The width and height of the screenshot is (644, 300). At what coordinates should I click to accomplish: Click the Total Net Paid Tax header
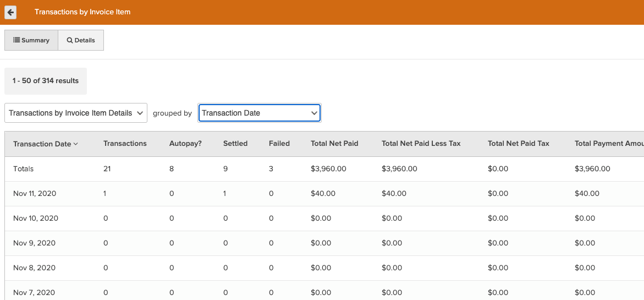[x=519, y=144]
